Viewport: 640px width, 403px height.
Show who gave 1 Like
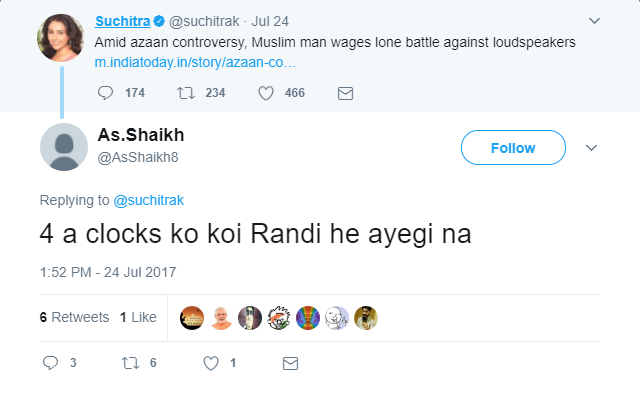(x=138, y=317)
